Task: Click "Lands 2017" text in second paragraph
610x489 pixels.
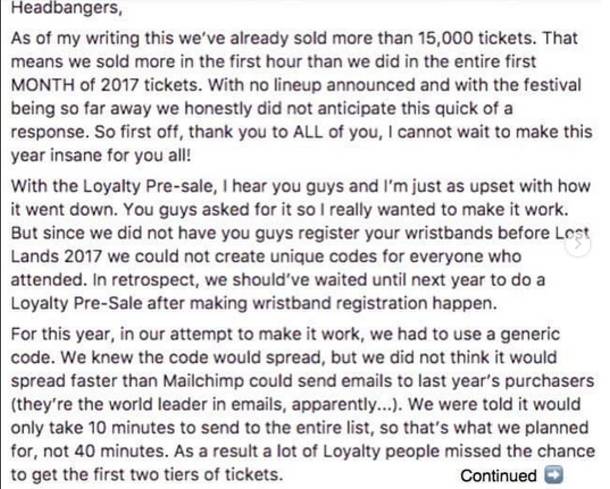Action: tap(56, 256)
